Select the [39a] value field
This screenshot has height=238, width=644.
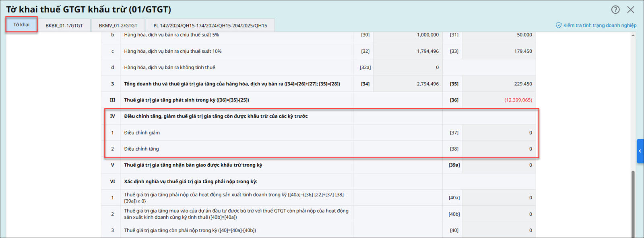(x=498, y=165)
